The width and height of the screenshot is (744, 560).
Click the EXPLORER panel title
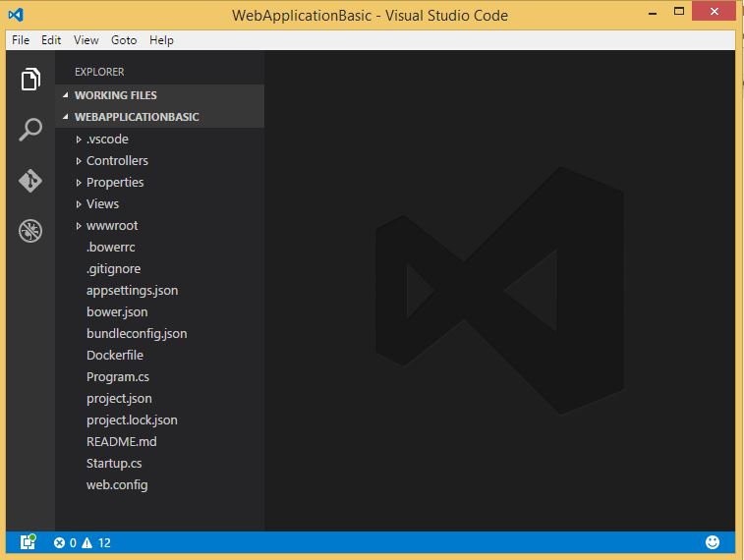point(99,72)
